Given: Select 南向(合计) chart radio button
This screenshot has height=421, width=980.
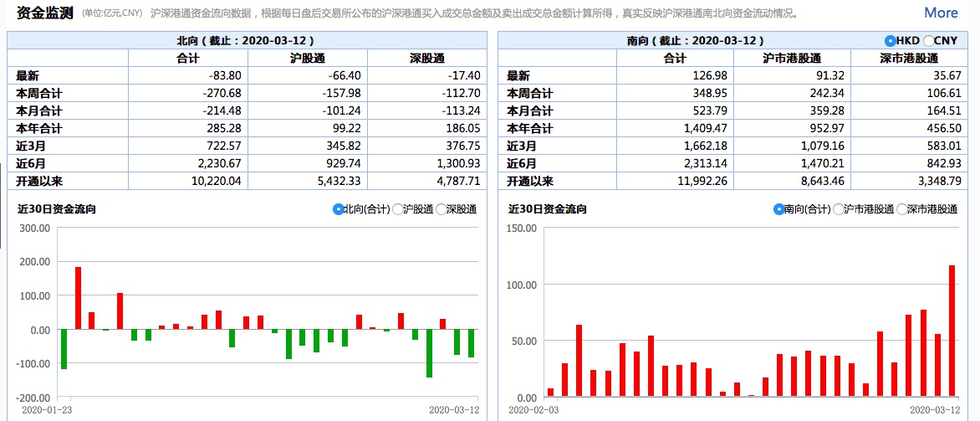Looking at the screenshot, I should pyautogui.click(x=778, y=209).
